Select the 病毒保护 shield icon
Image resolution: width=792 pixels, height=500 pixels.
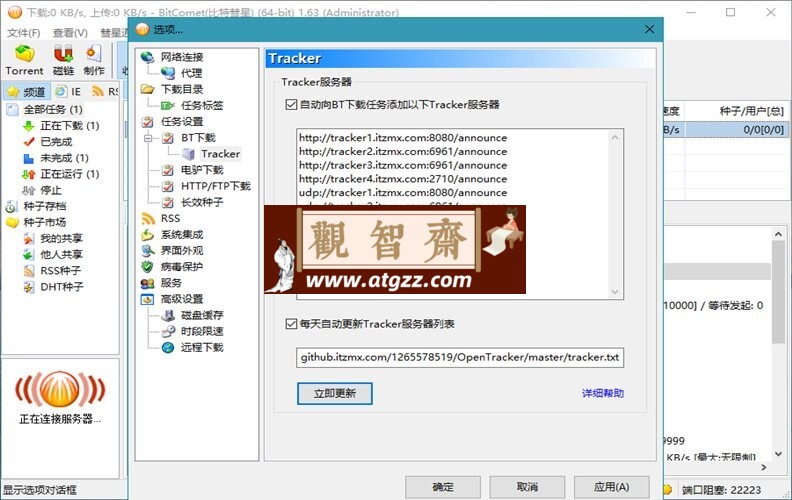click(147, 267)
